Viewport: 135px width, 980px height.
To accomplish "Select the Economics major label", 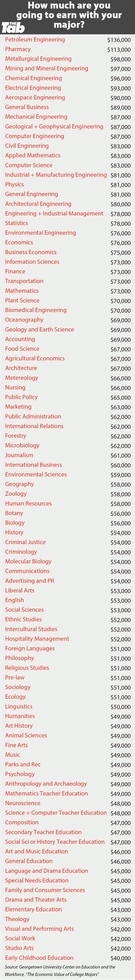I will (19, 242).
